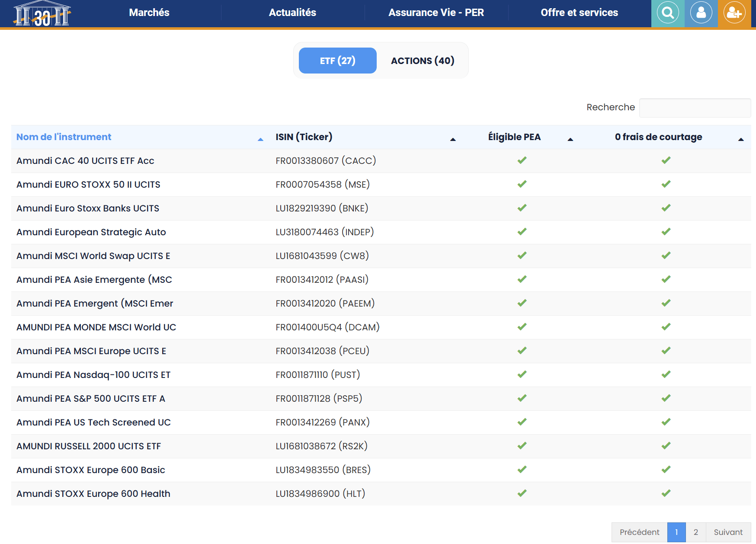Image resolution: width=756 pixels, height=544 pixels.
Task: Click ISIN LU1834983550 (BRES)
Action: click(x=323, y=470)
